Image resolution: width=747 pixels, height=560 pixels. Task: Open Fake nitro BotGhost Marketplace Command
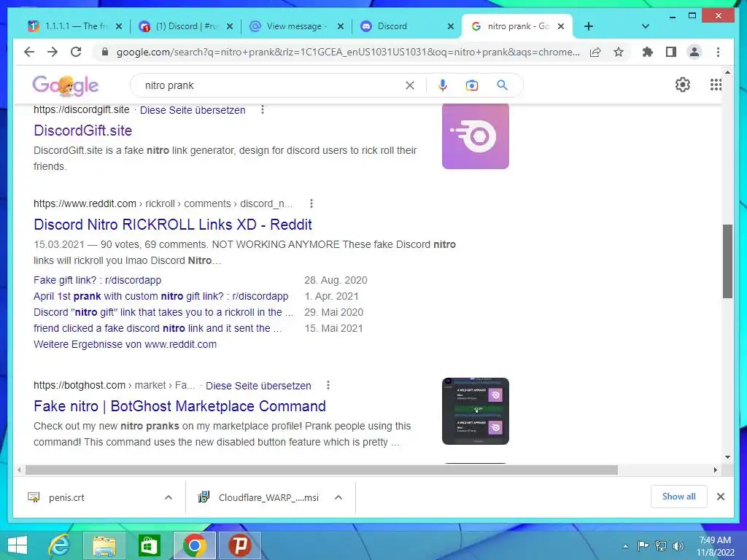pos(179,406)
